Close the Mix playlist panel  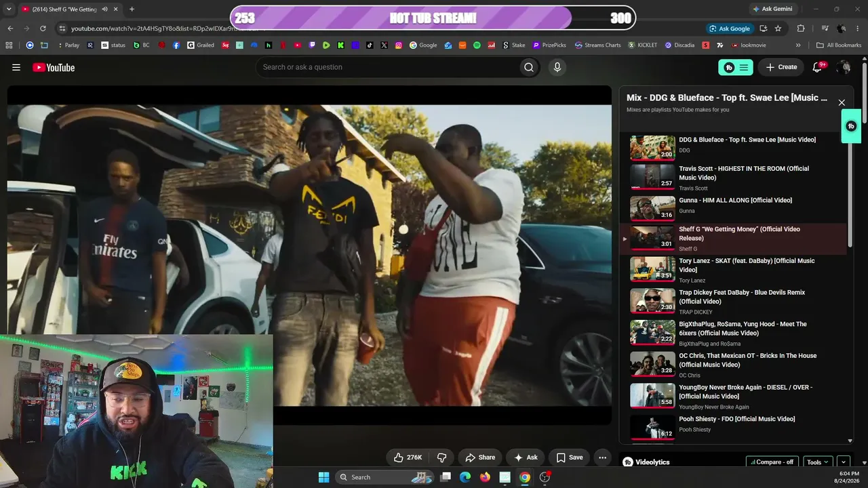pos(842,103)
